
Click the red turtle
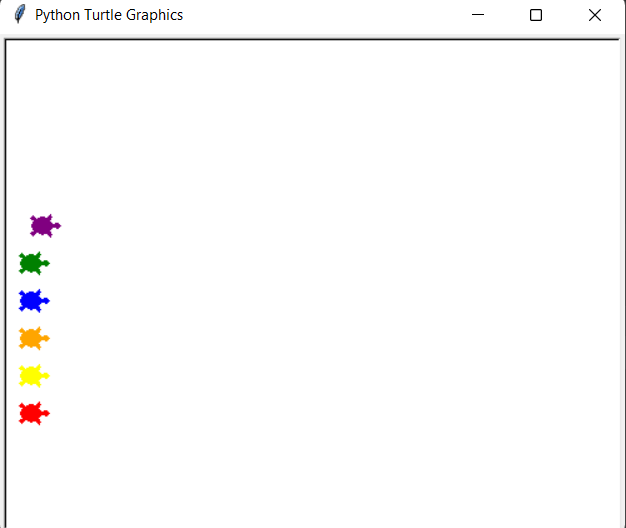[x=34, y=413]
